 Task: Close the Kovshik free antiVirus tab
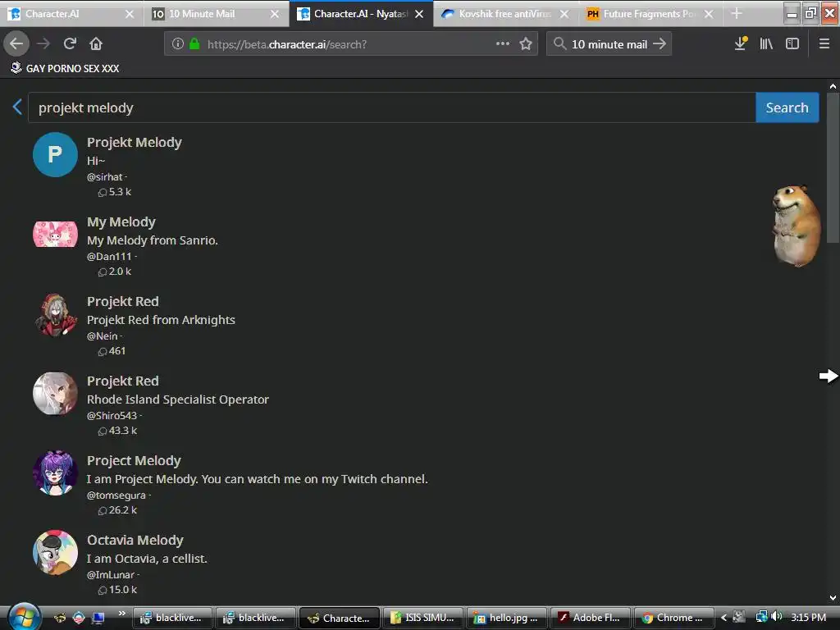tap(564, 14)
